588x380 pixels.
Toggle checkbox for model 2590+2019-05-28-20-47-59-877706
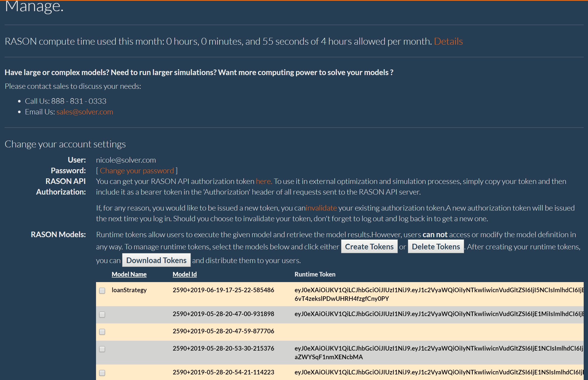102,331
